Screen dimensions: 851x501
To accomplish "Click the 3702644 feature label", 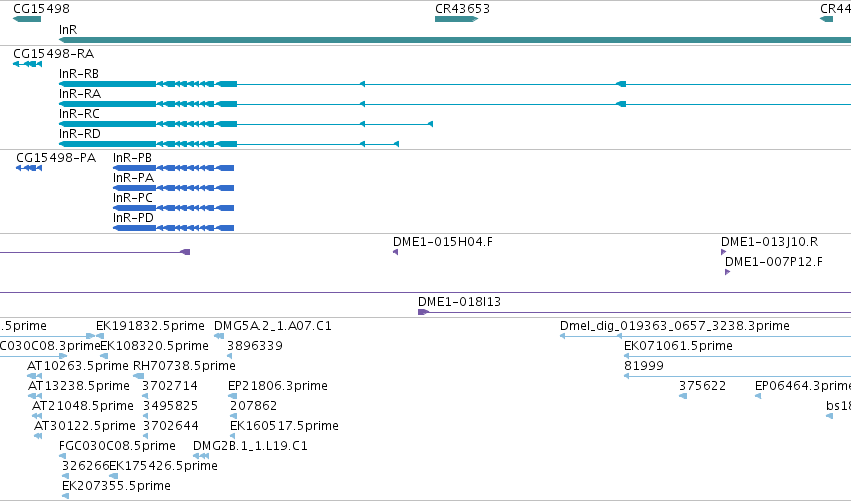I will [170, 426].
